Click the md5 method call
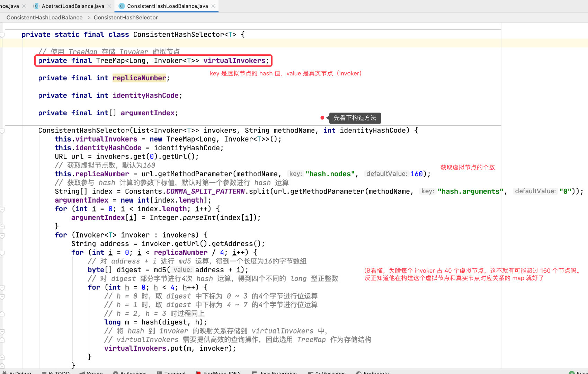Screen dimensions: 588x374 point(160,270)
